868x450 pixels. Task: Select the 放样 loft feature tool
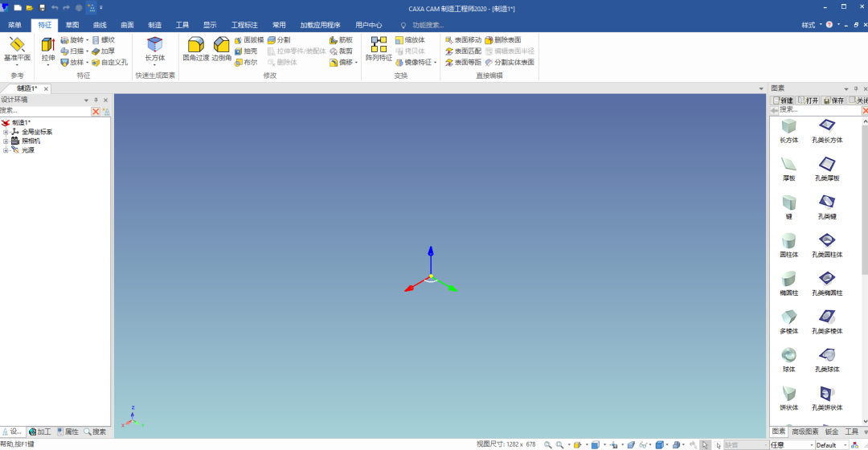pyautogui.click(x=72, y=63)
